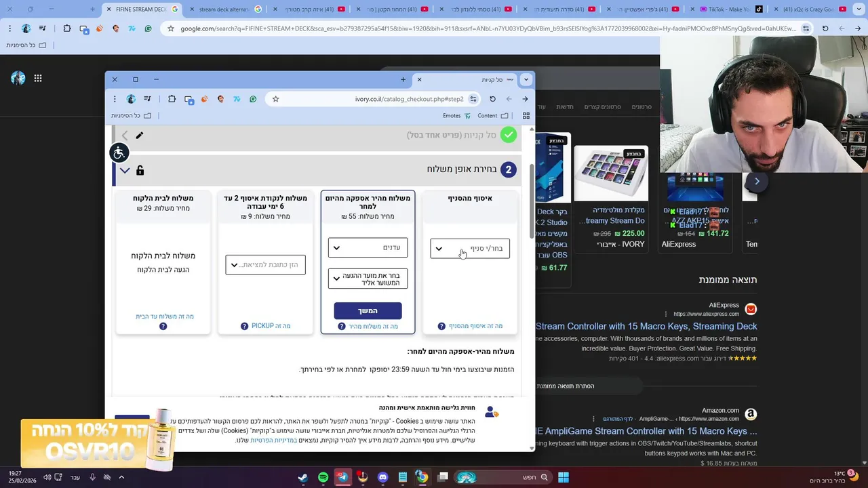Open the IVORY stream deck product thumbnail
868x488 pixels.
coord(611,174)
